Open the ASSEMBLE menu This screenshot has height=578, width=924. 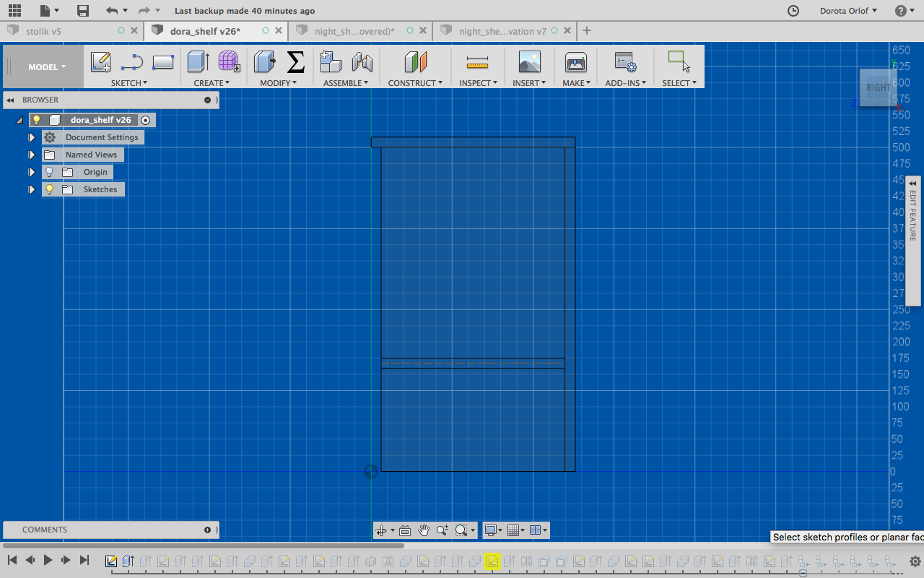pos(346,83)
